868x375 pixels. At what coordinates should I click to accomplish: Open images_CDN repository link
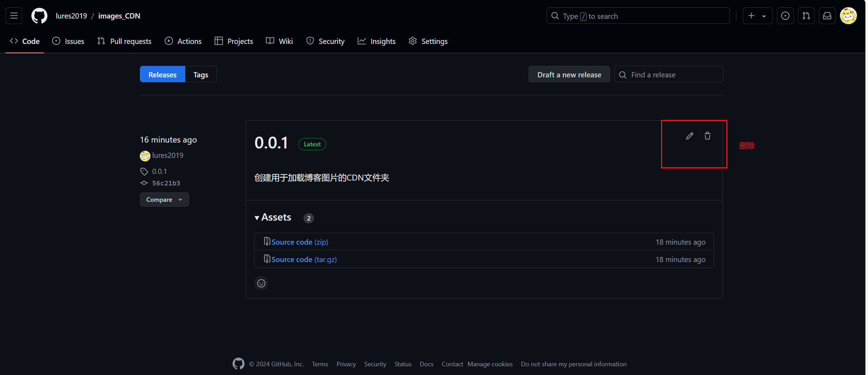(119, 16)
